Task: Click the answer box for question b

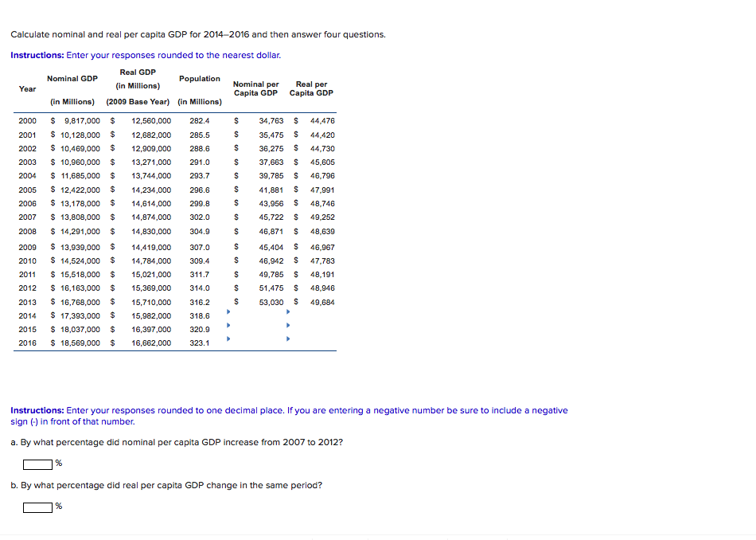Action: [37, 506]
